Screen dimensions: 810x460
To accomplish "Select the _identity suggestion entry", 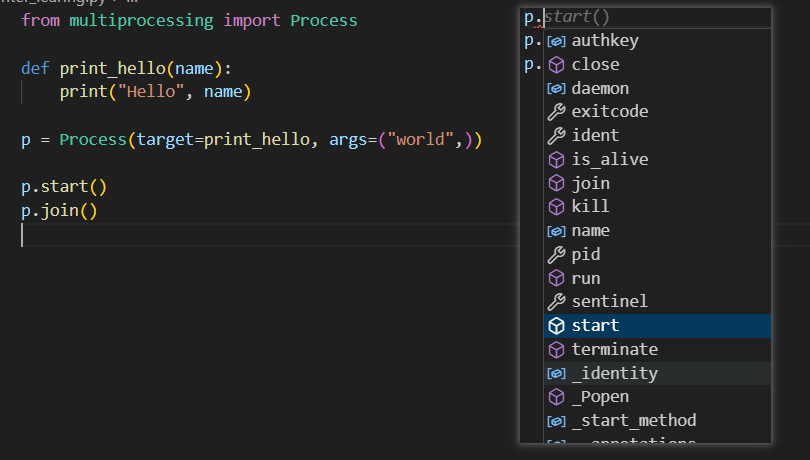I will pyautogui.click(x=614, y=373).
